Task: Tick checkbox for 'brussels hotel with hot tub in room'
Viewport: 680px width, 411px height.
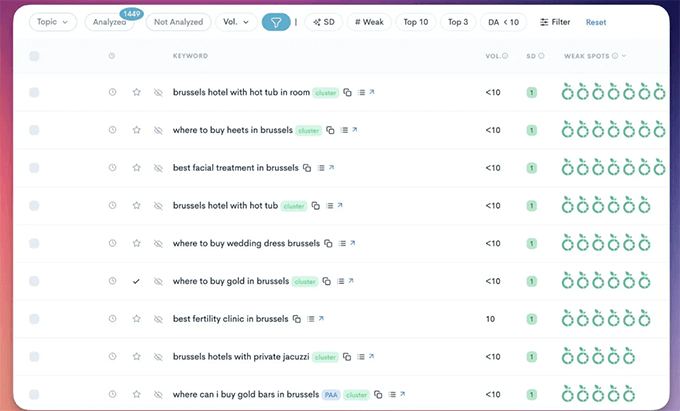Action: click(x=34, y=92)
